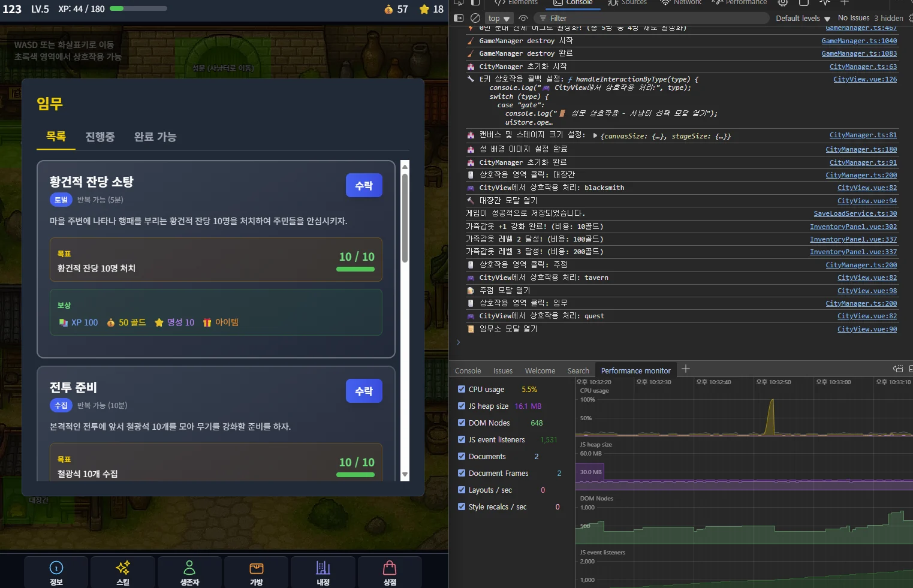Screen dimensions: 913x588
Task: Open the CityView.vue:90 source link
Action: 867,329
